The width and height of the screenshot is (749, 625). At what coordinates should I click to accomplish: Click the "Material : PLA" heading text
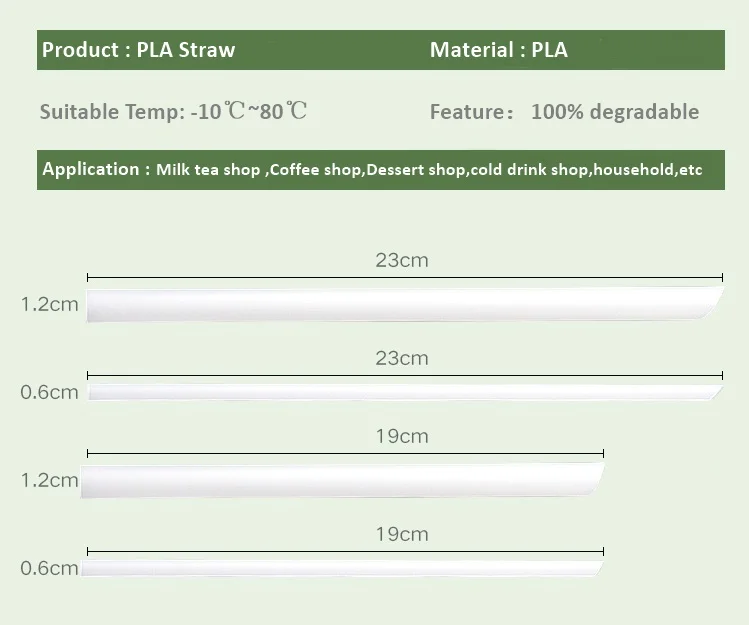(498, 50)
